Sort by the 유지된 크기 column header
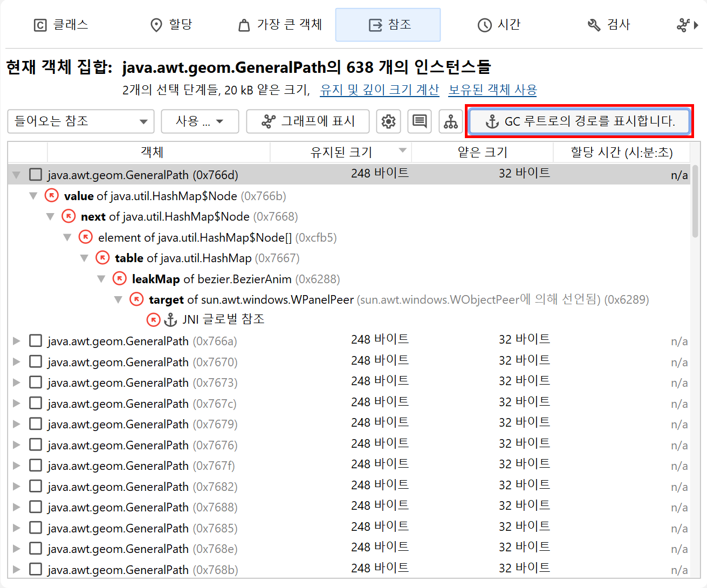This screenshot has height=588, width=707. click(341, 152)
